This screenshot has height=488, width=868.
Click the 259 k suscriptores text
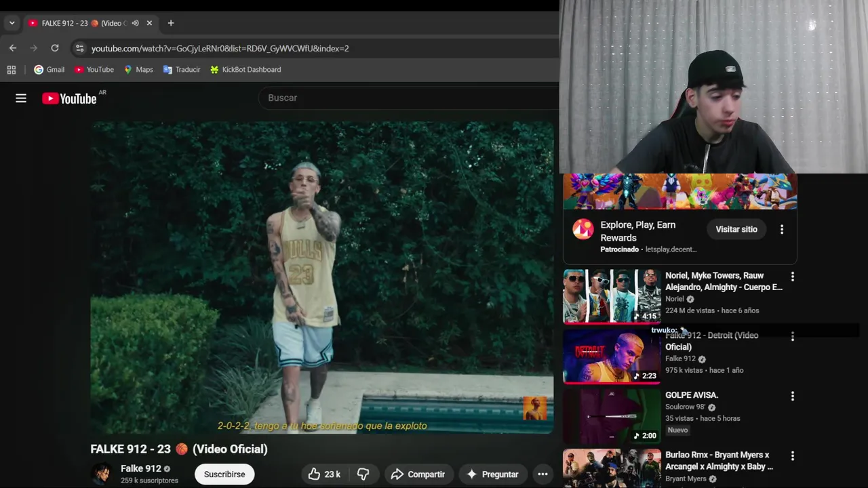tap(149, 481)
